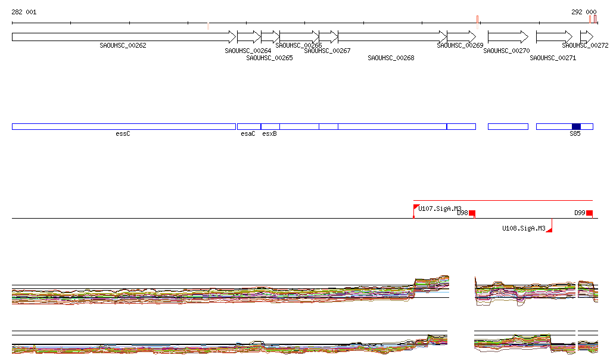This screenshot has height=364, width=610.
Task: Select the SAOUHSC_00268 gene arrow
Action: pos(392,36)
